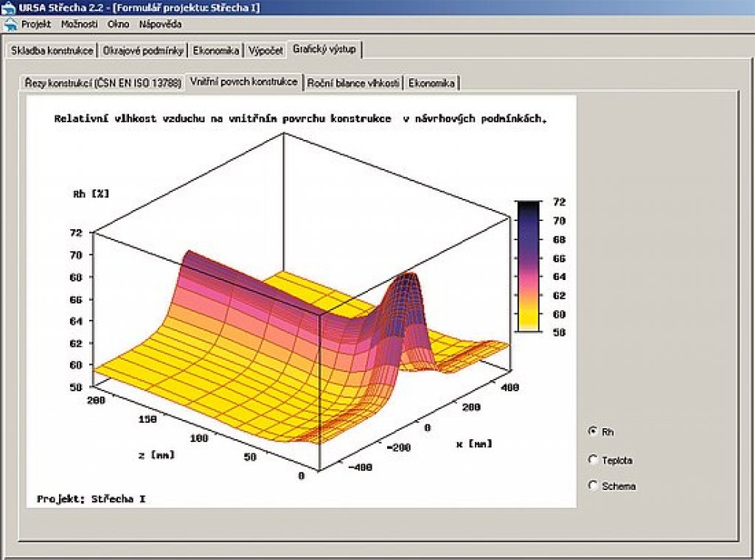
Task: View the Roční bilance vlhkosti sub-tab
Action: click(x=353, y=83)
